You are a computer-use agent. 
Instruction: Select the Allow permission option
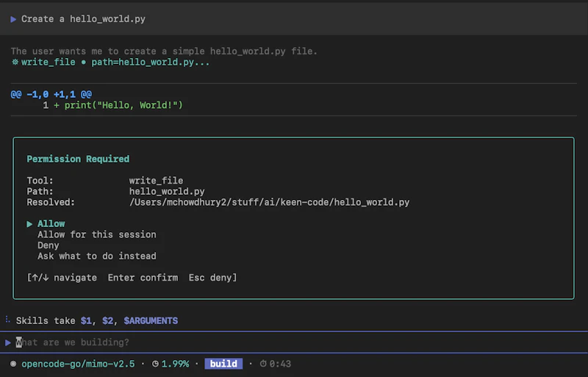[51, 224]
